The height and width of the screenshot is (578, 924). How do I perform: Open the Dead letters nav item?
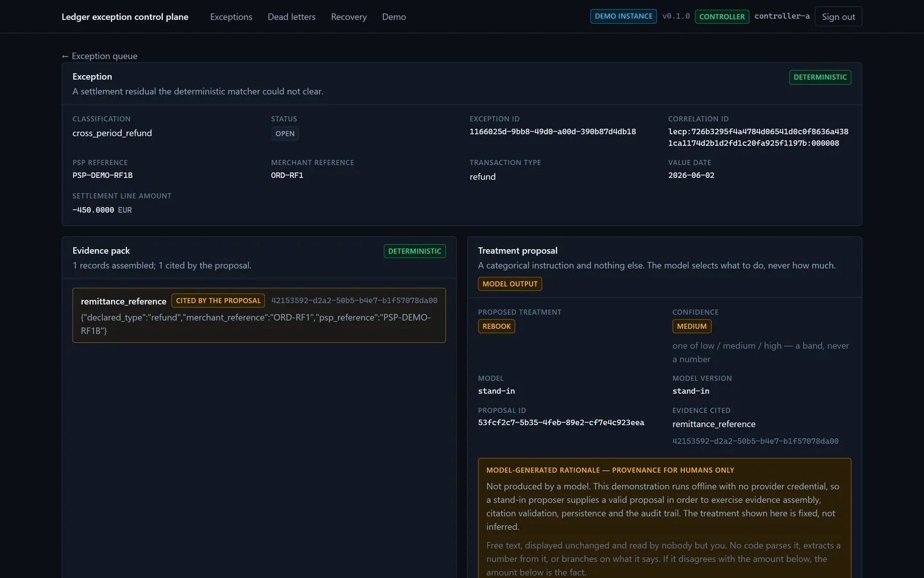point(291,17)
